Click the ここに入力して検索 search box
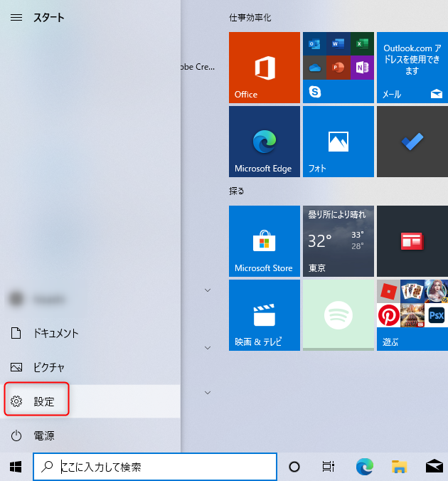The image size is (448, 481). coord(164,467)
